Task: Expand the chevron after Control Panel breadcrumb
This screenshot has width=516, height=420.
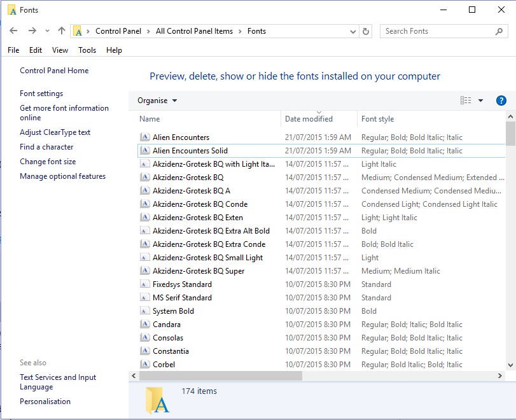Action: 148,32
